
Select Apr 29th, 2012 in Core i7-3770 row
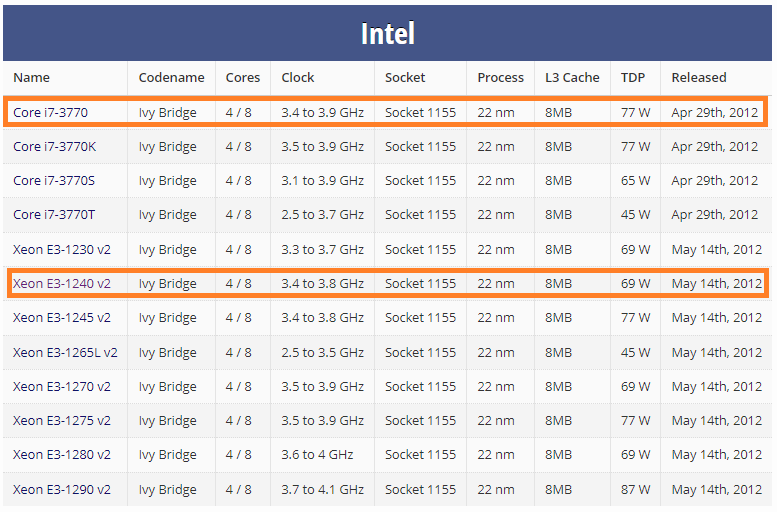click(714, 113)
